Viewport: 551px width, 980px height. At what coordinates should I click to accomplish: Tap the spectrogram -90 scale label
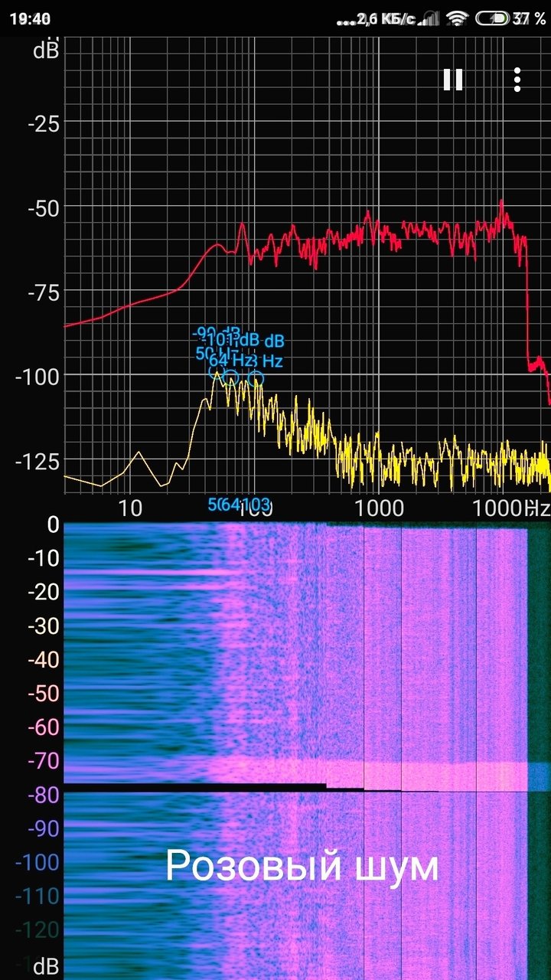click(44, 828)
